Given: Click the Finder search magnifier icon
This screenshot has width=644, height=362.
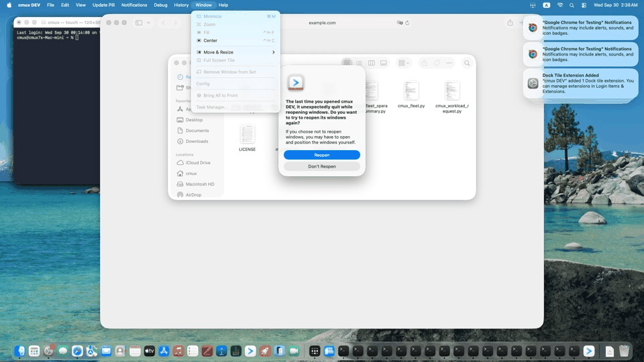Looking at the screenshot, I should (x=467, y=63).
